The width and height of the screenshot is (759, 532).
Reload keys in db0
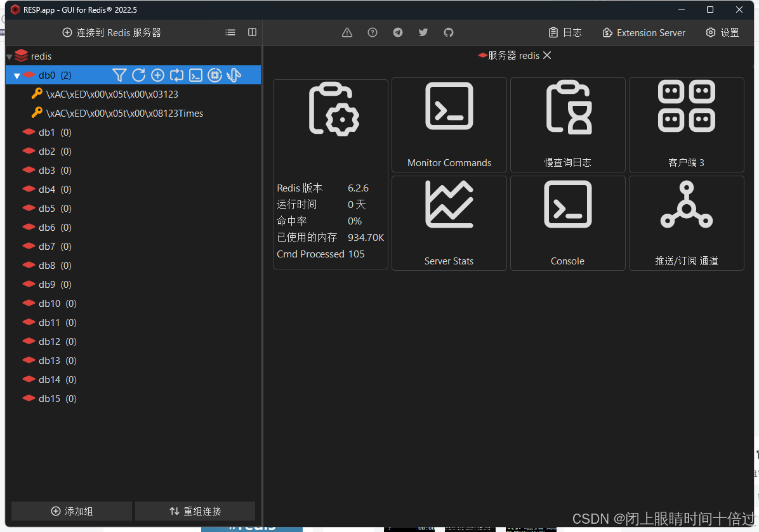138,75
